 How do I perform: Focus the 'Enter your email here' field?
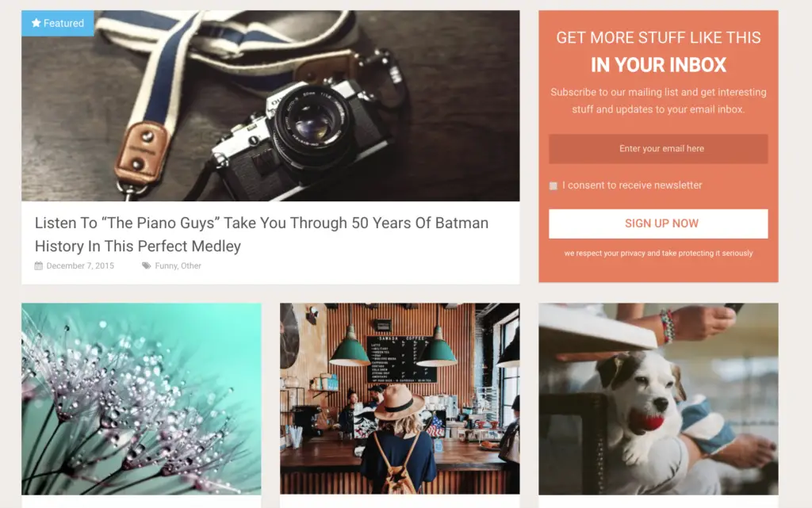coord(658,149)
